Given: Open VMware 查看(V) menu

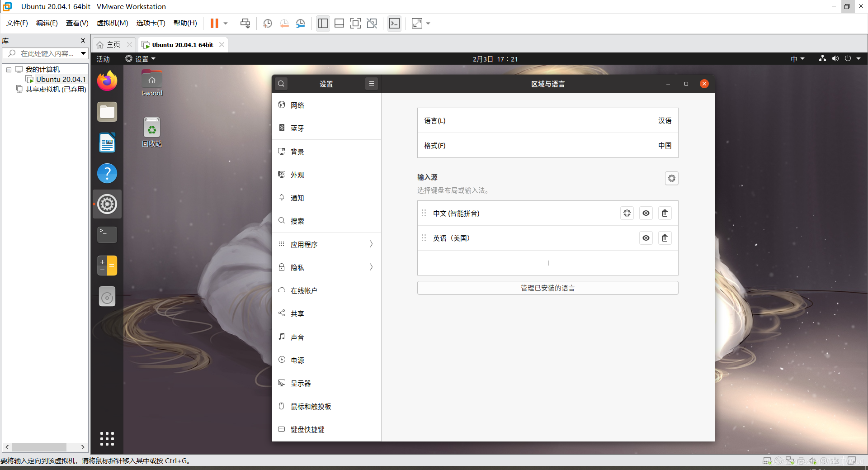Looking at the screenshot, I should [77, 23].
